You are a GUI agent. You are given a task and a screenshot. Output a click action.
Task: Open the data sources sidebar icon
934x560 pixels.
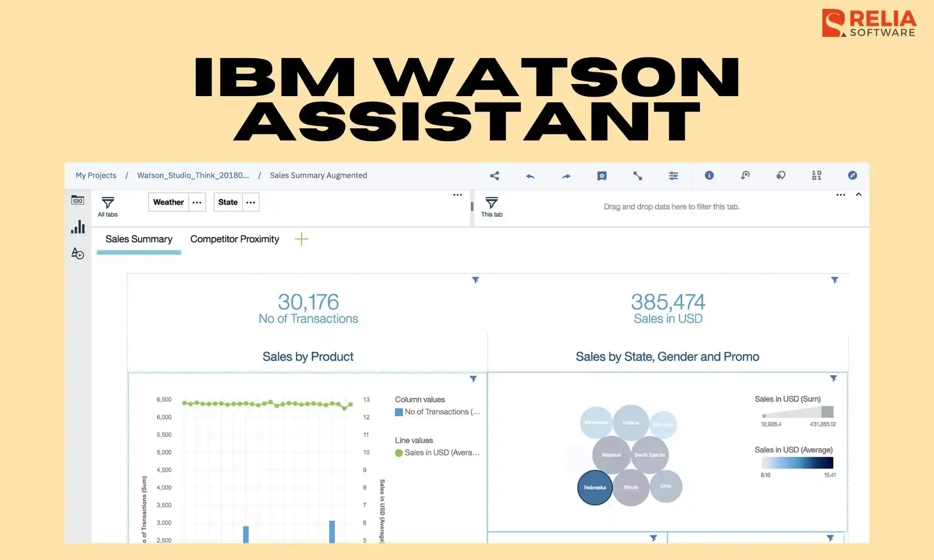(78, 200)
